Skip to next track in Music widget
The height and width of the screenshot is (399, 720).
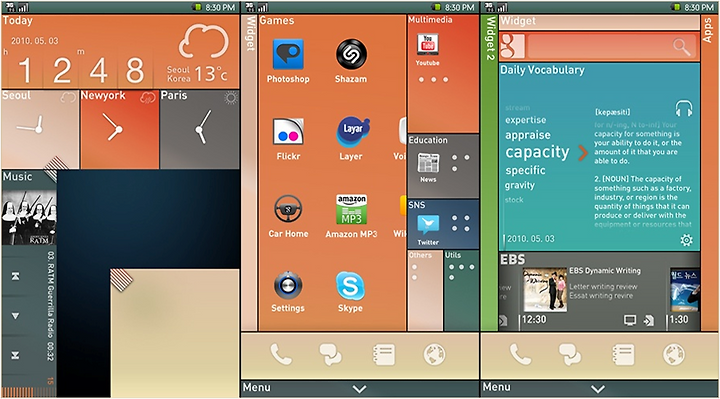15,355
